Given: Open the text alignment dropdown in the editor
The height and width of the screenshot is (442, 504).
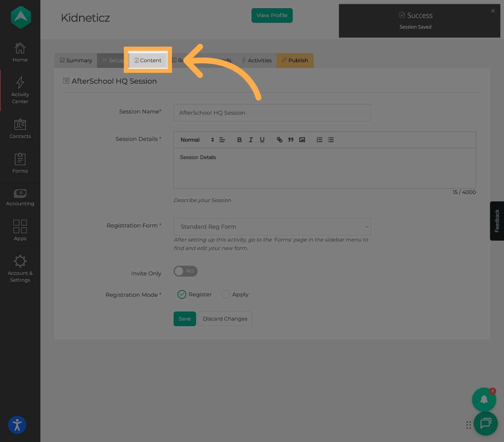Looking at the screenshot, I should [222, 140].
